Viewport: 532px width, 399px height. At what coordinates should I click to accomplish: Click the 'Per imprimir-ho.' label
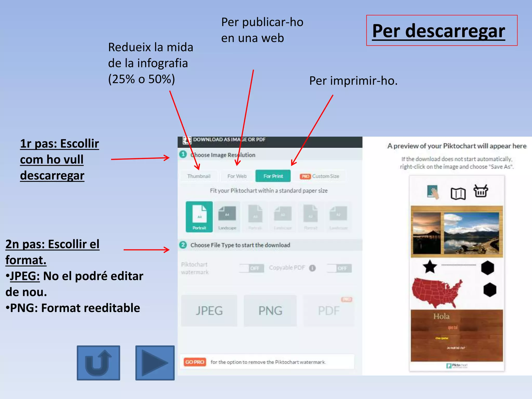coord(353,81)
